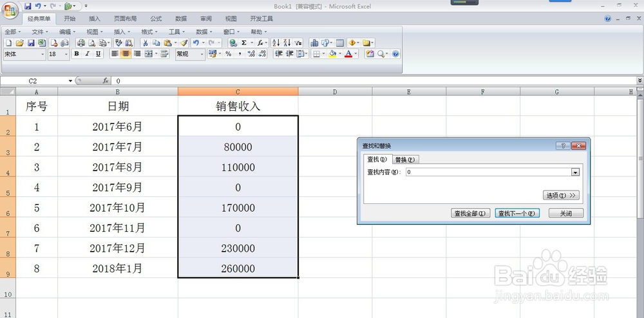Open the font size dropdown showing 18
Screen dimensions: 644x318
pos(66,54)
